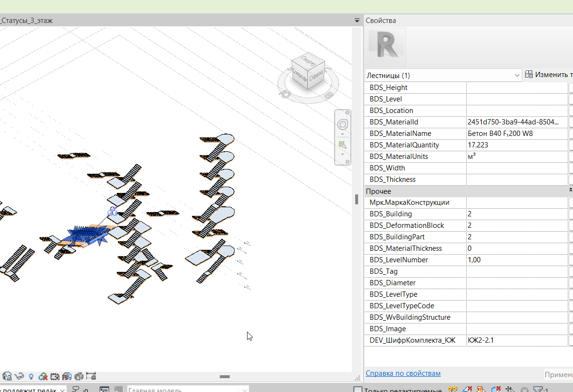Click the vertical scrollbar thumb of viewport

[357, 199]
